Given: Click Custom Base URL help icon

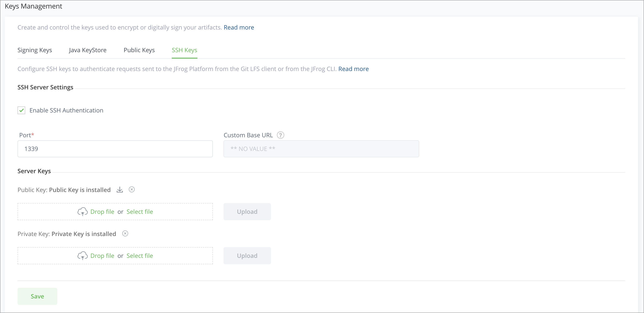Looking at the screenshot, I should 281,135.
